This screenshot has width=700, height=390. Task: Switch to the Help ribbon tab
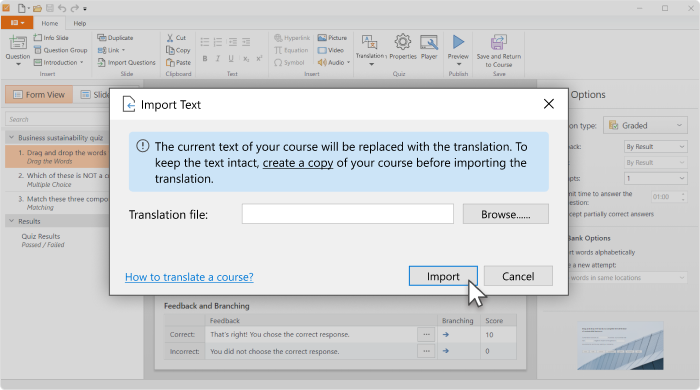[x=80, y=23]
